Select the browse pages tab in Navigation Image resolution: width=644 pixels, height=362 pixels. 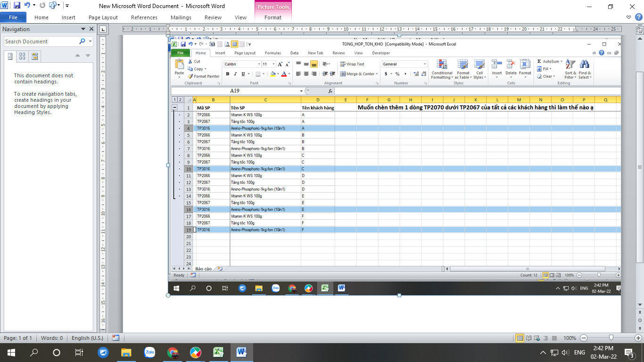[x=22, y=57]
